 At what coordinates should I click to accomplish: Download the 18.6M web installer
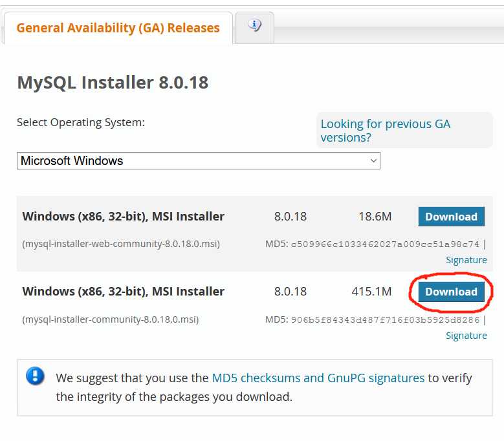pos(452,217)
